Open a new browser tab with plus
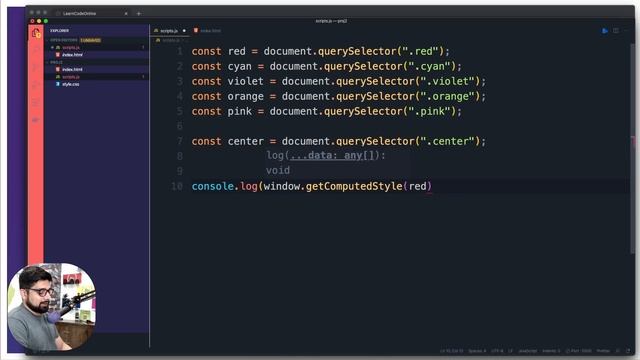The width and height of the screenshot is (640, 360). click(x=139, y=13)
